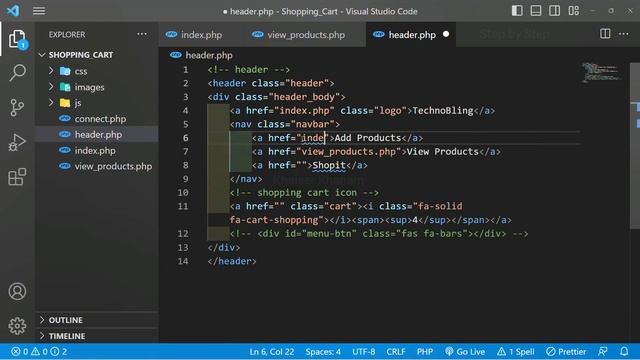Open the Explorer view in activity bar
The width and height of the screenshot is (640, 360).
click(x=17, y=39)
